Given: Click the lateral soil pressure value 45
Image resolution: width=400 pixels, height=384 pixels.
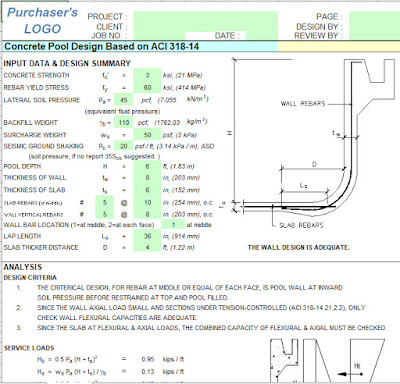Looking at the screenshot, I should [123, 100].
